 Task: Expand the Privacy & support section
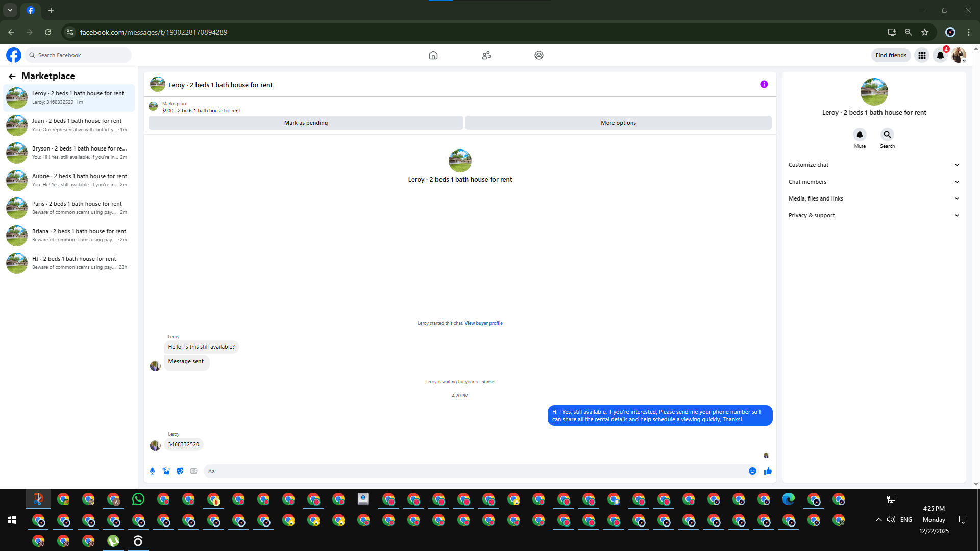coord(874,215)
